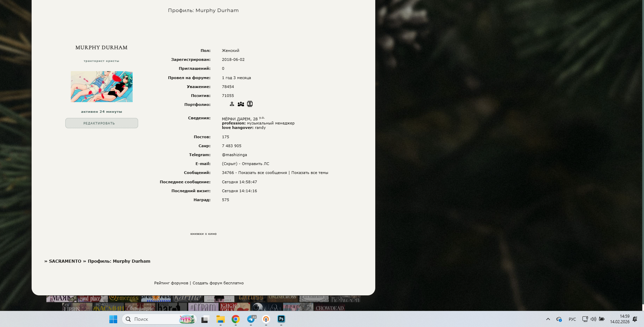Open the network tray icon
The height and width of the screenshot is (327, 644).
click(585, 319)
